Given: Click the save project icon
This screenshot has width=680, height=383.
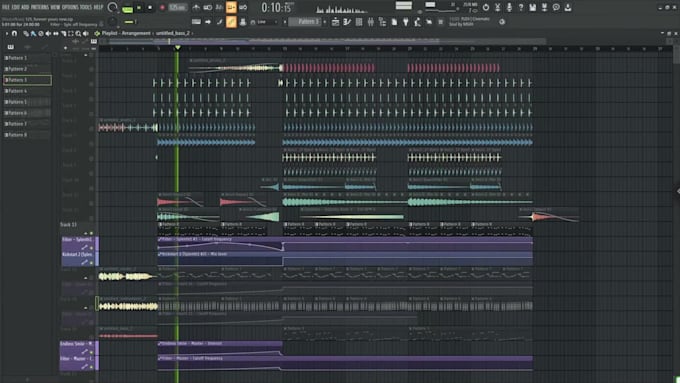Looking at the screenshot, I should 533,7.
